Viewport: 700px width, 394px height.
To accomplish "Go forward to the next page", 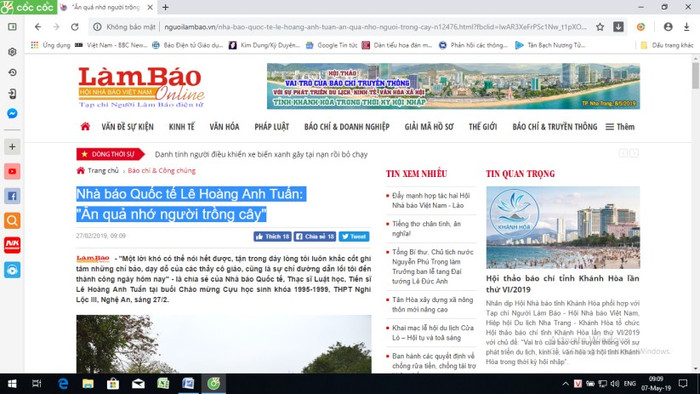I will coord(56,27).
